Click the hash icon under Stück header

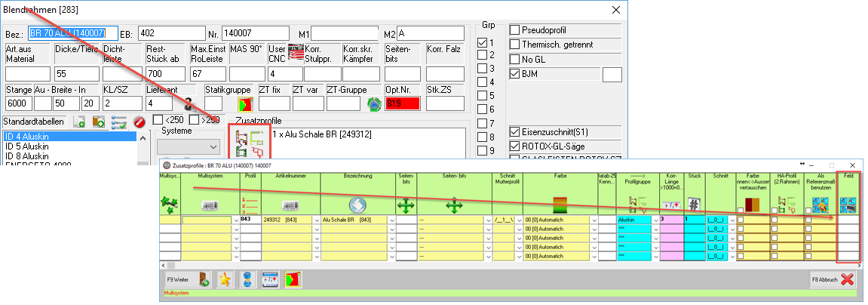pyautogui.click(x=694, y=205)
